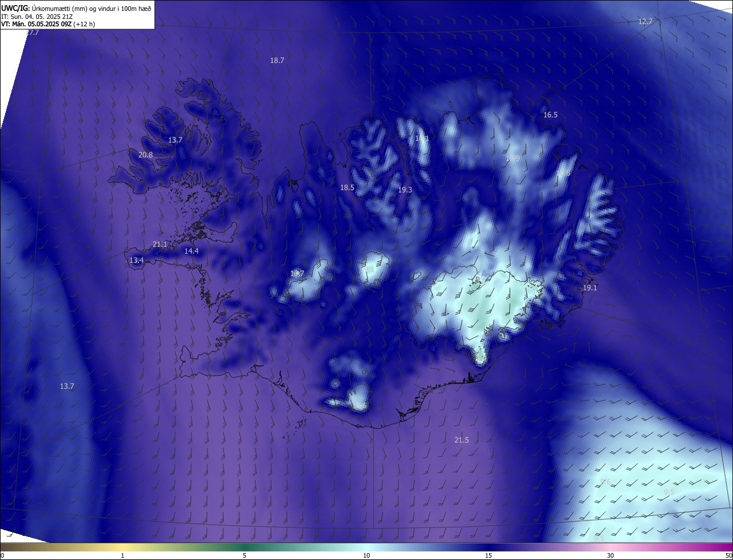Click the 13.7 label over the open ocean
Screen dimensions: 733x560
[x=67, y=387]
